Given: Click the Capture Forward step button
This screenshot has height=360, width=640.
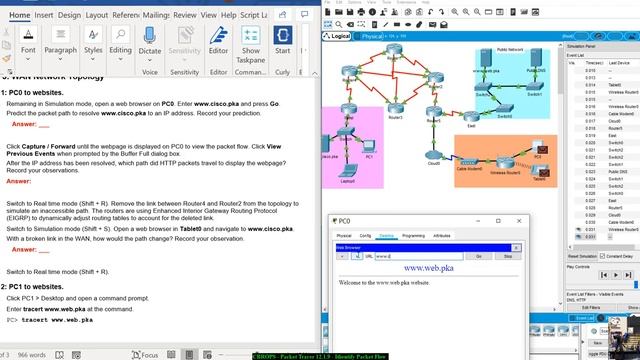Looking at the screenshot, I should tap(628, 275).
